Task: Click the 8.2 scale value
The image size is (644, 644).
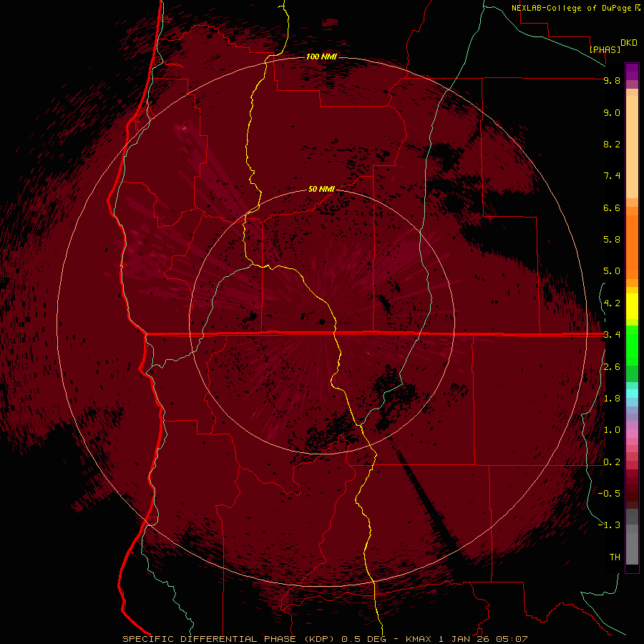Action: click(x=612, y=144)
